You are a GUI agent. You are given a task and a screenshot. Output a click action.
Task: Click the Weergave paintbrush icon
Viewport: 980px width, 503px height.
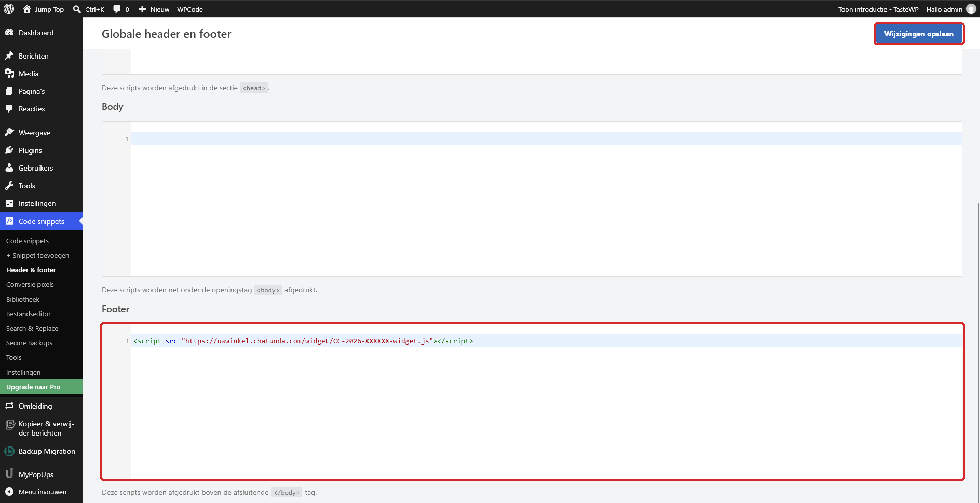click(x=9, y=132)
